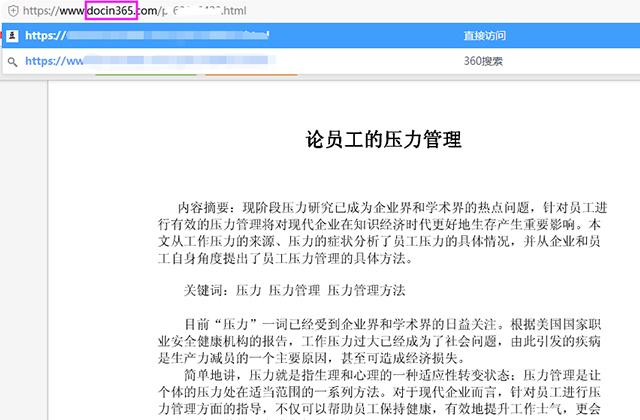Click the line starting 工自身角度提出了员工压力管理
Viewport: 640px width, 420px height.
click(286, 258)
